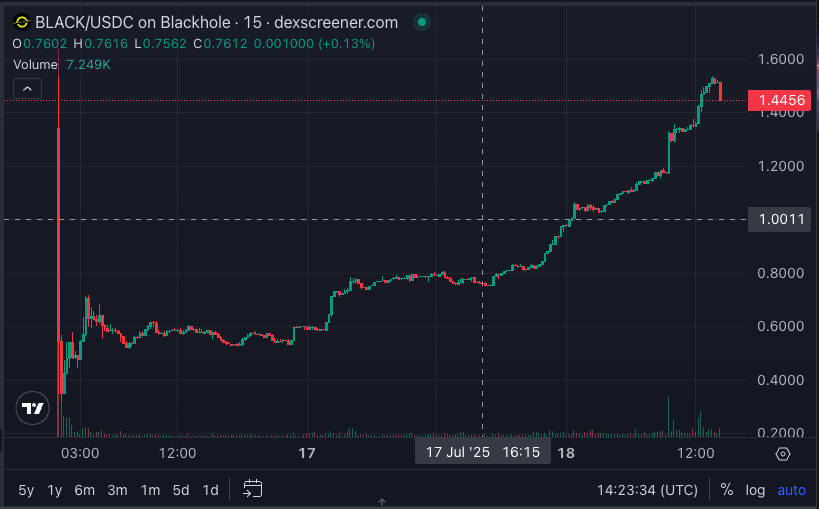Screen dimensions: 819x509
Task: Click the 1.6000 price axis label
Action: [781, 59]
